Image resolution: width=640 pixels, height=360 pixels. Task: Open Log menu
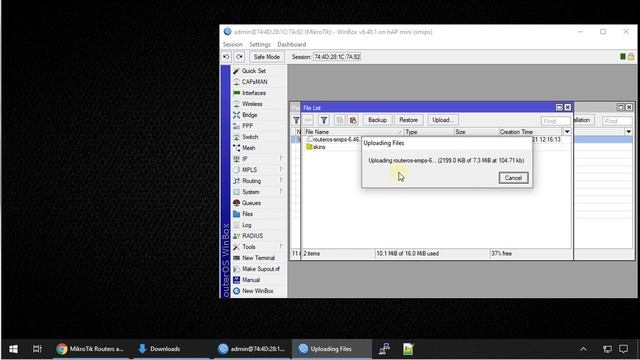[x=247, y=225]
